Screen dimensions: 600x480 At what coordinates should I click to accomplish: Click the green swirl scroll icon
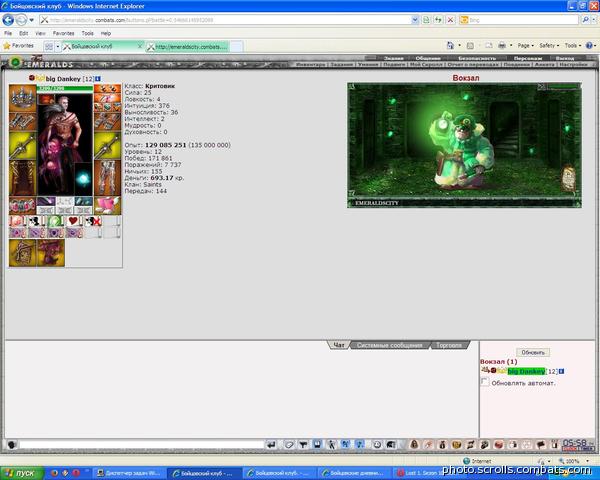(x=55, y=221)
